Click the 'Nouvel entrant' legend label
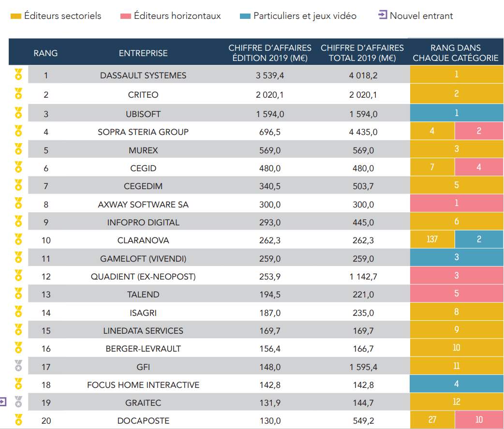Viewport: 504px width, 429px height. coord(421,16)
